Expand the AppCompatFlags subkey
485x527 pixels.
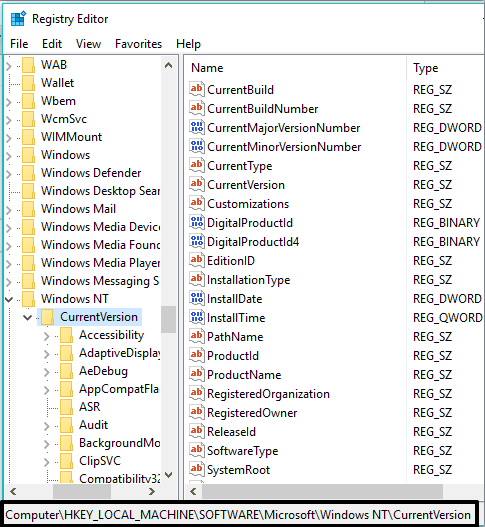tap(47, 390)
